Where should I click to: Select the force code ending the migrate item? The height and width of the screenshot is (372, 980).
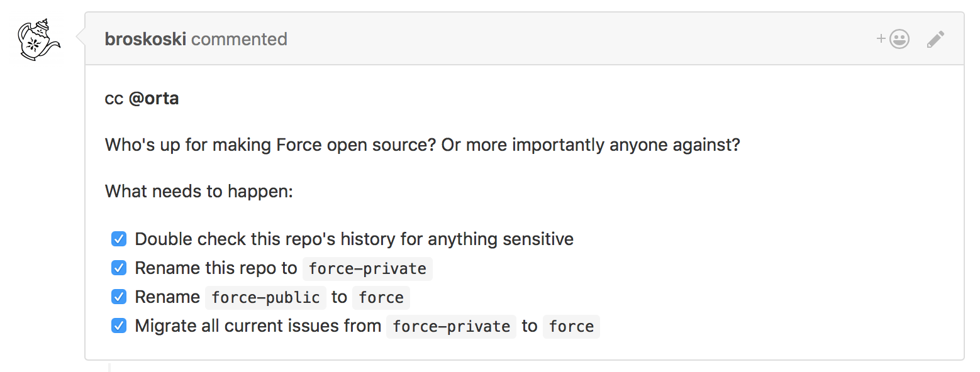[x=571, y=326]
